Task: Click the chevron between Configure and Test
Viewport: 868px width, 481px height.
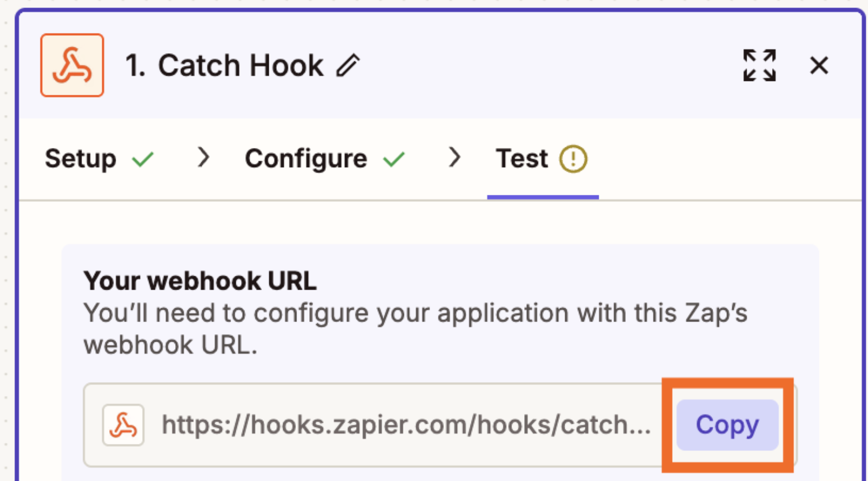Action: [x=455, y=157]
